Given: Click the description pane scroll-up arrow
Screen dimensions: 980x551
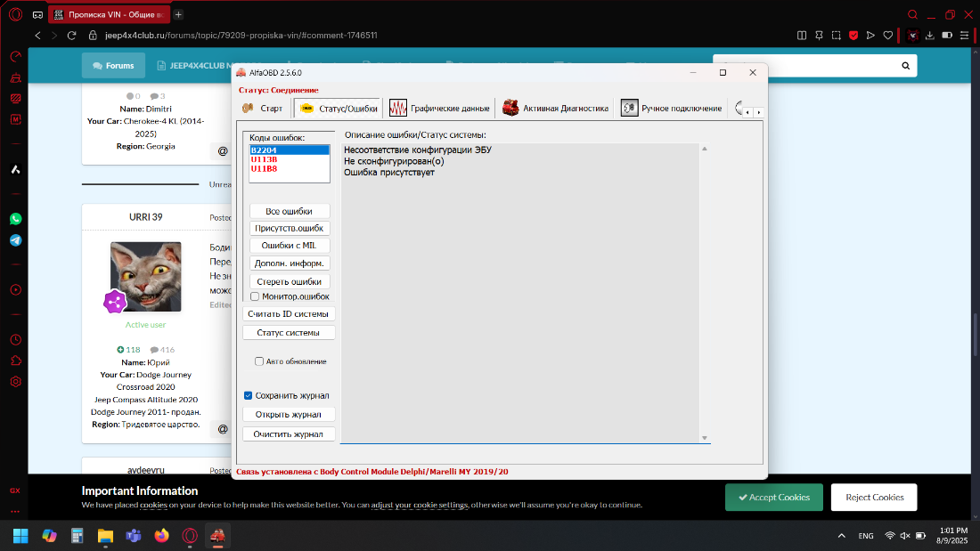Looking at the screenshot, I should 705,149.
